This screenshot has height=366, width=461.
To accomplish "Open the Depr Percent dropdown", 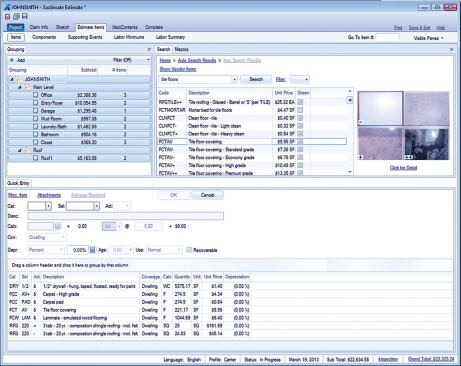I will [61, 250].
